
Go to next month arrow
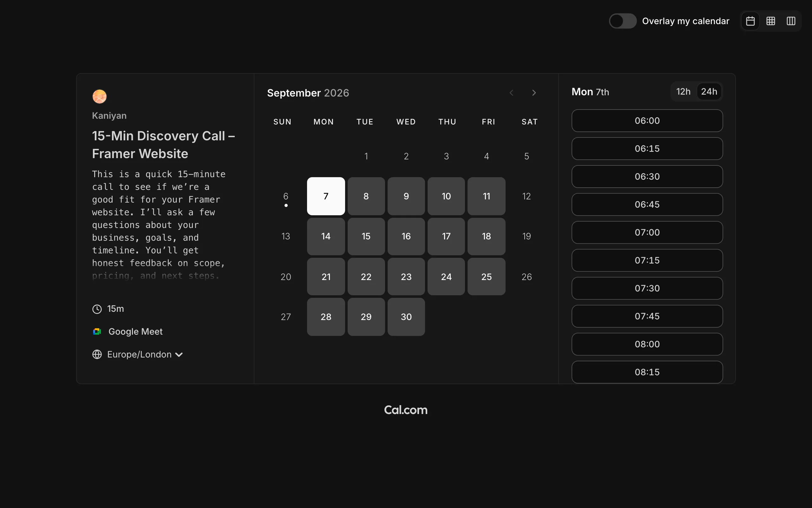click(x=534, y=93)
